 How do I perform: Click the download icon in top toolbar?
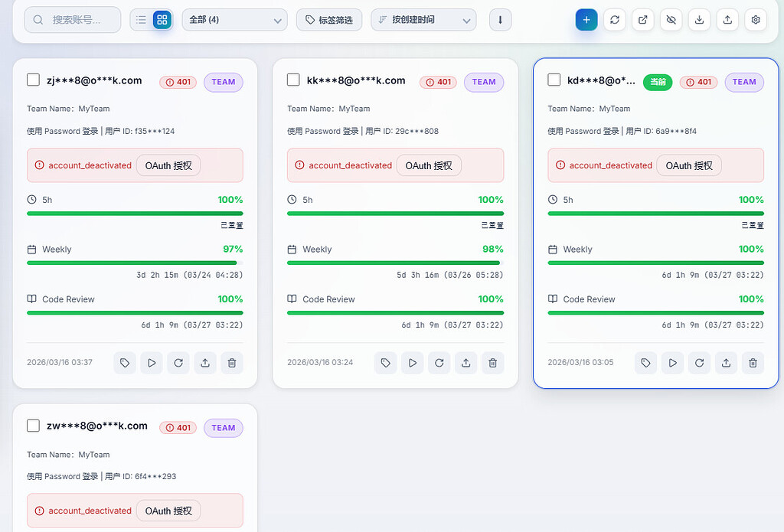click(x=700, y=20)
